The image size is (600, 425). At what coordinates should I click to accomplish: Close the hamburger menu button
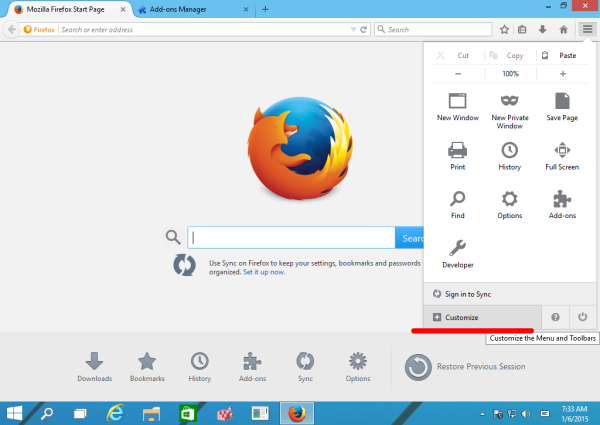click(x=587, y=29)
